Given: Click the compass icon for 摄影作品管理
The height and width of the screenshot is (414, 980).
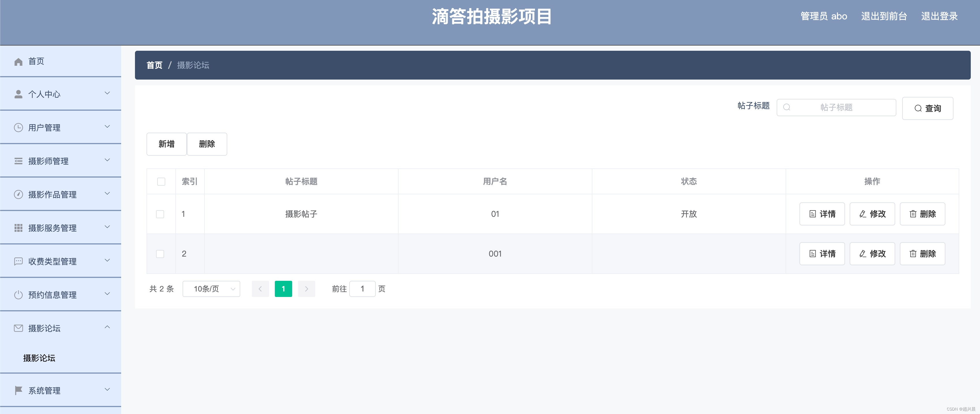Looking at the screenshot, I should [18, 195].
